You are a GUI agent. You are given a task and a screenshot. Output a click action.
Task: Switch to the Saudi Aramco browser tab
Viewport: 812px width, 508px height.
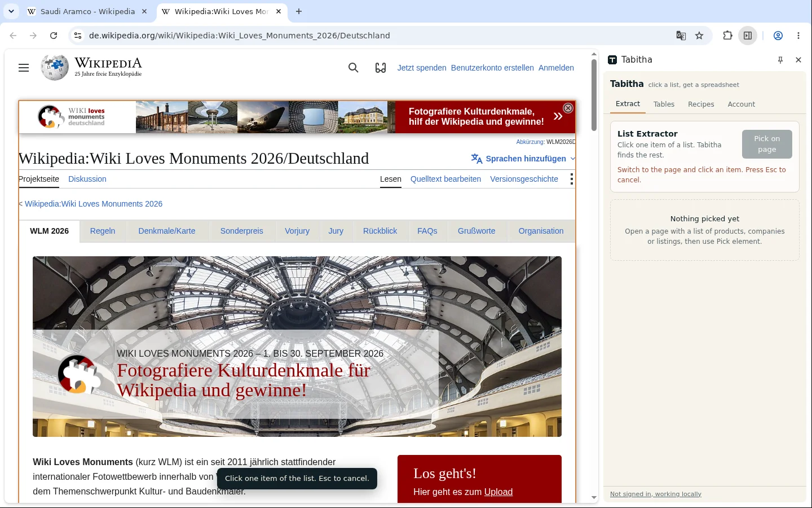click(87, 11)
